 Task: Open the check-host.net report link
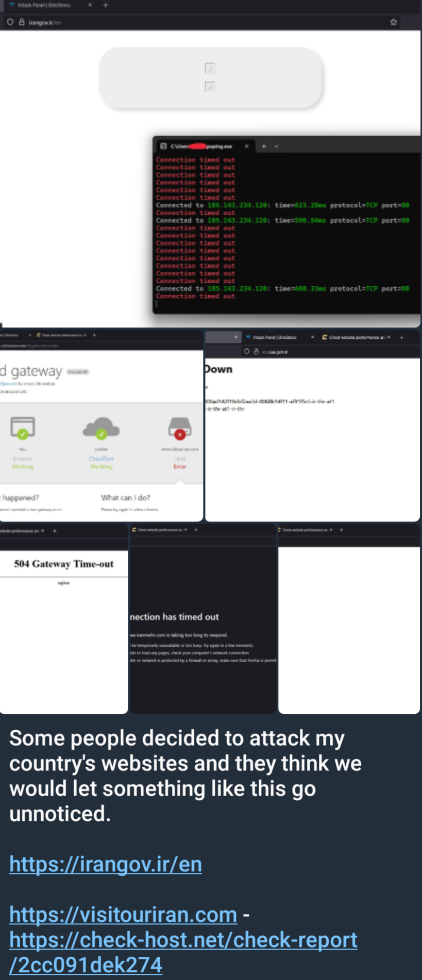click(x=183, y=952)
